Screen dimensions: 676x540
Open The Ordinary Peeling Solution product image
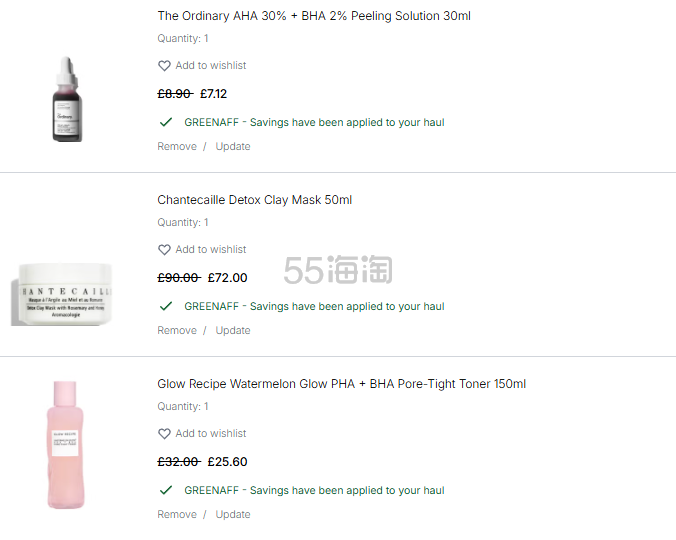click(x=66, y=100)
